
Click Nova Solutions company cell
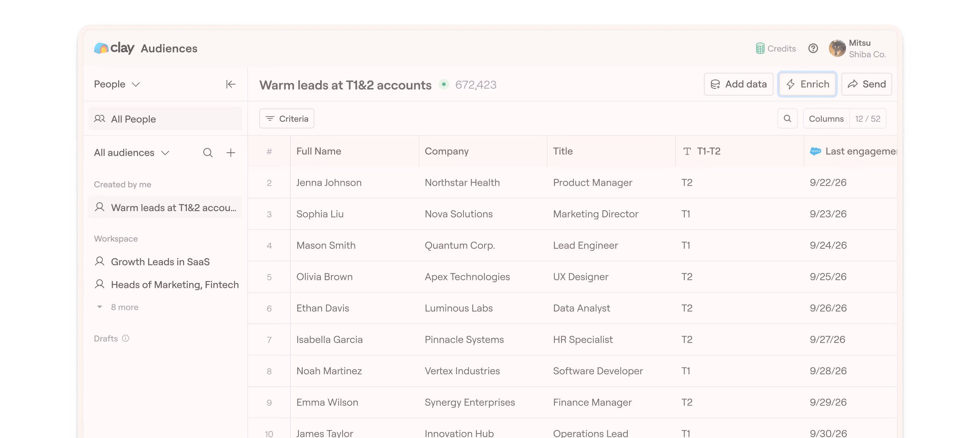pos(483,214)
